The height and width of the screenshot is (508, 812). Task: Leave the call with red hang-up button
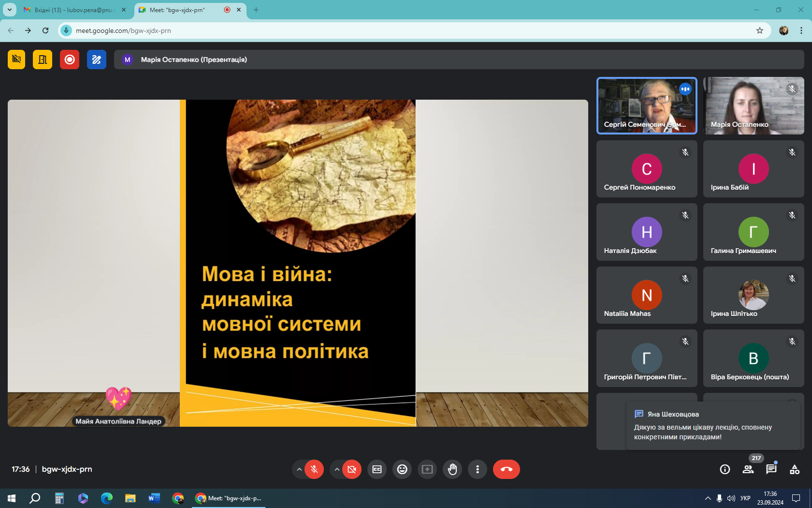[x=506, y=469]
